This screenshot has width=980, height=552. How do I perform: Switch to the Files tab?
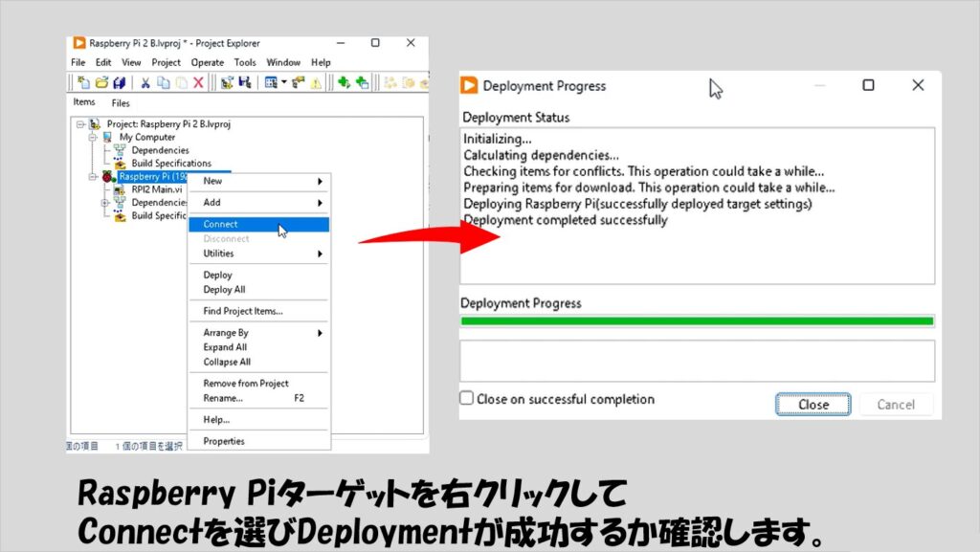tap(121, 103)
